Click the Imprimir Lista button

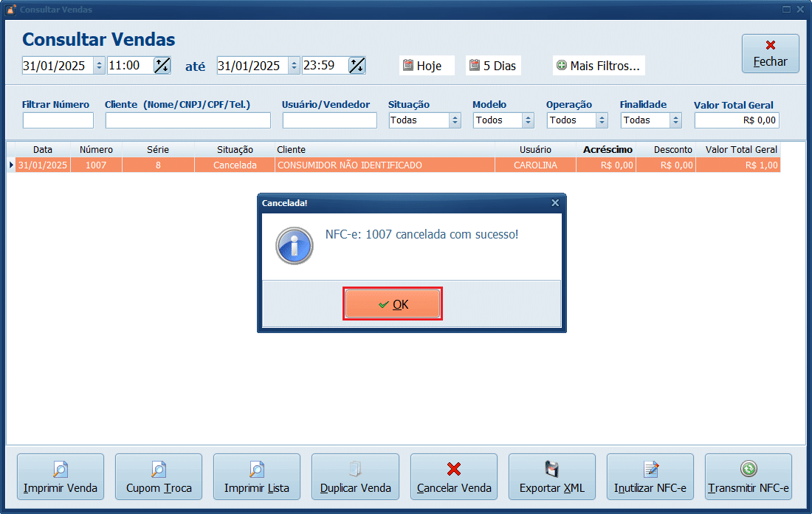257,476
